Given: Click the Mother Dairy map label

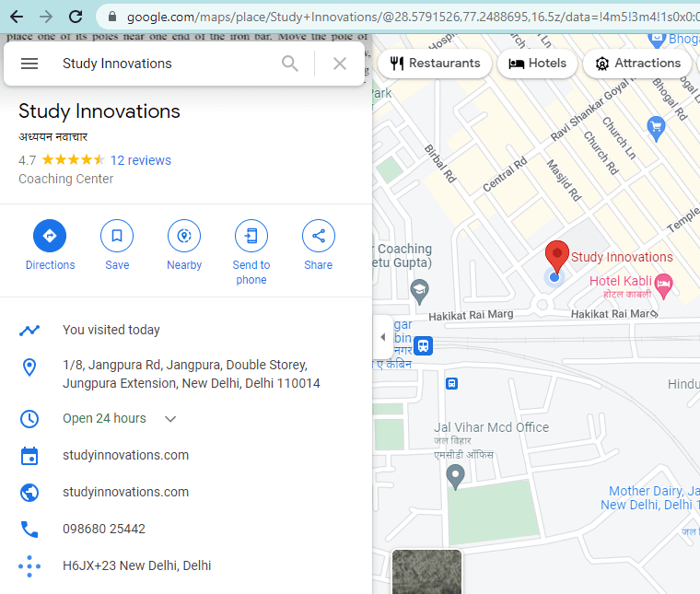Looking at the screenshot, I should (651, 497).
